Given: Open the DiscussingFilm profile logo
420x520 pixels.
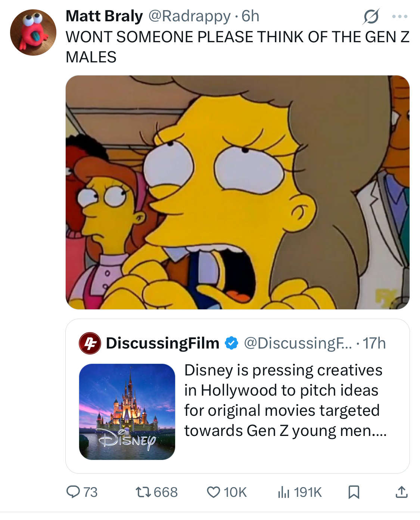Looking at the screenshot, I should coord(90,343).
